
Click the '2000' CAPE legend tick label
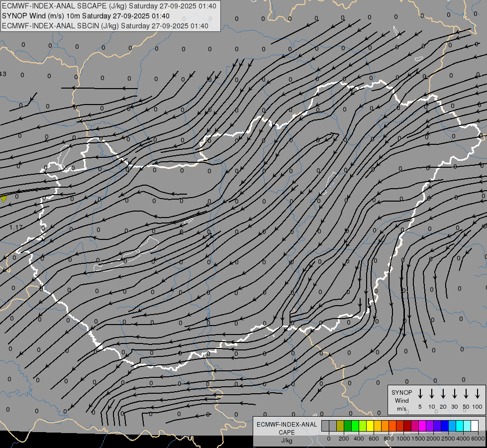coord(433,439)
